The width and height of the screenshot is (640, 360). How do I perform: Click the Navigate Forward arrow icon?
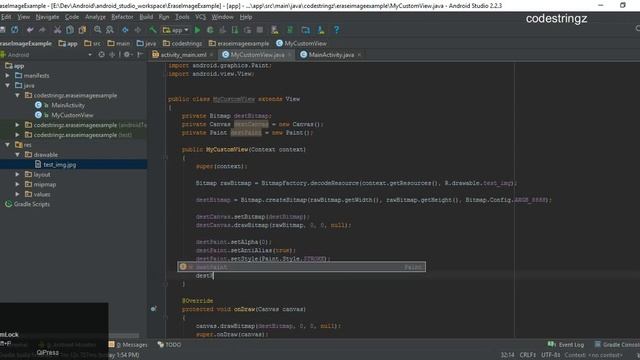(138, 30)
